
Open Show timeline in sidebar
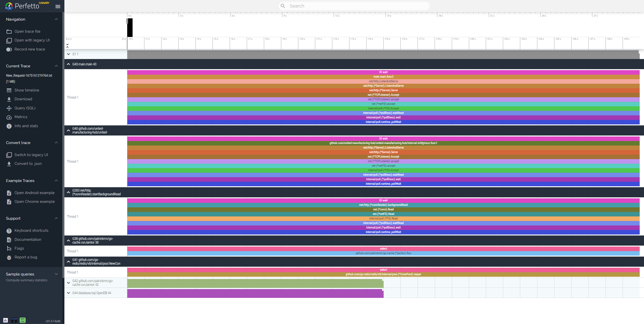[27, 90]
